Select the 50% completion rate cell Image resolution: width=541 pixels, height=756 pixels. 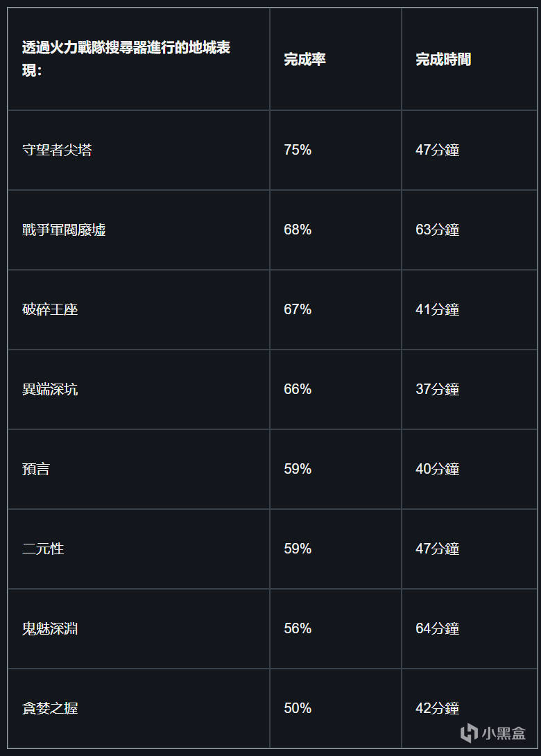pyautogui.click(x=298, y=708)
